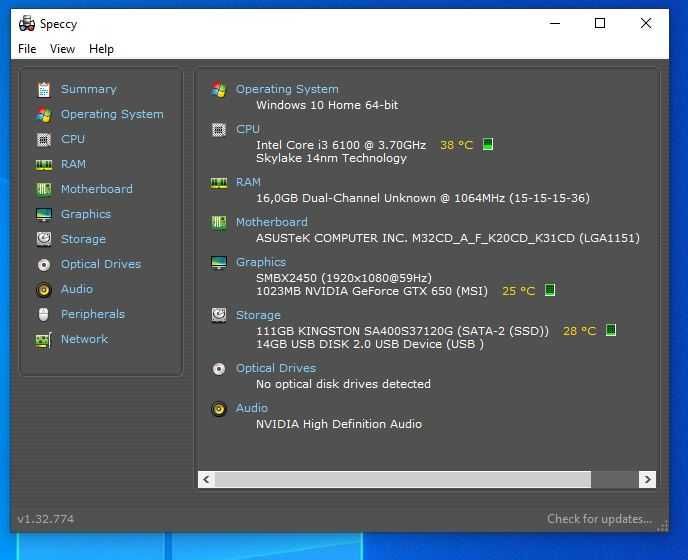
Task: Click the GPU temperature green indicator icon
Action: point(550,290)
